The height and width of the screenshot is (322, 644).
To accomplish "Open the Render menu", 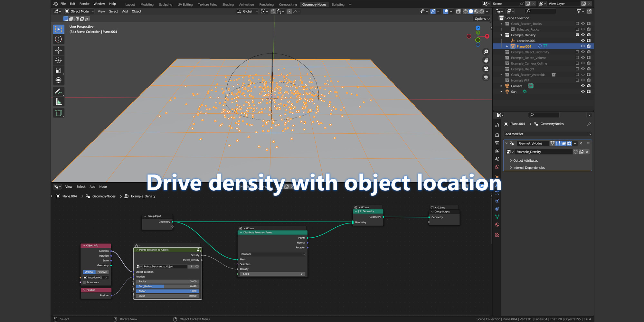I will click(x=84, y=4).
